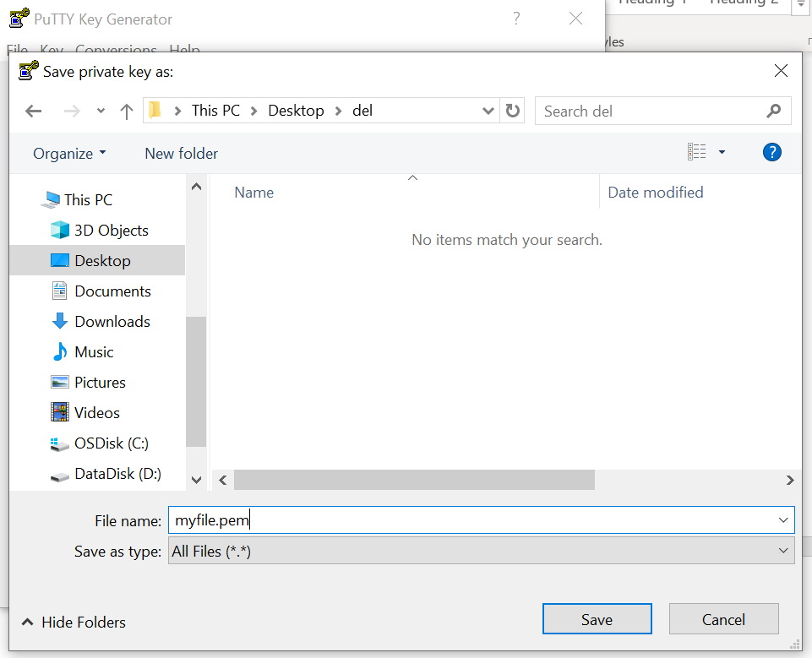Open the Pictures folder
The image size is (812, 658).
pyautogui.click(x=100, y=383)
